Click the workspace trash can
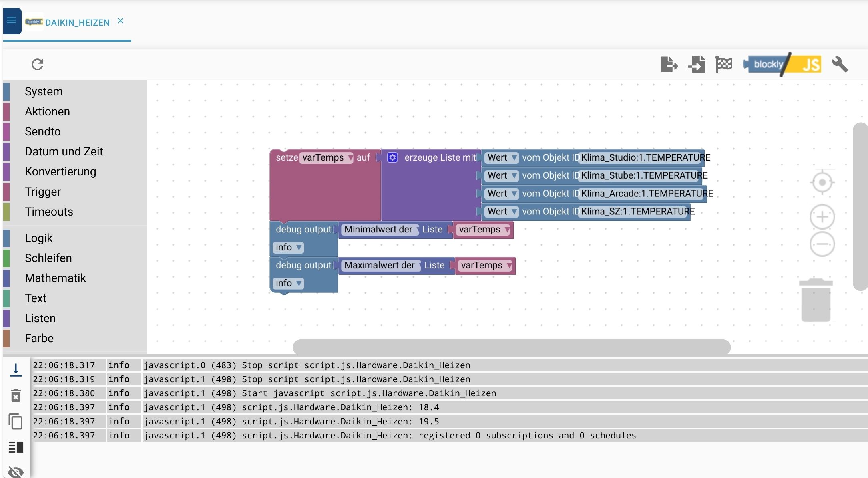The width and height of the screenshot is (868, 478). pos(816,300)
